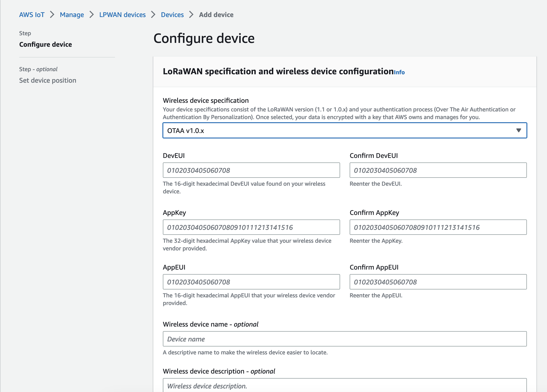Screen dimensions: 547x392
Task: Go to LPWAN devices breadcrumb
Action: pos(122,15)
